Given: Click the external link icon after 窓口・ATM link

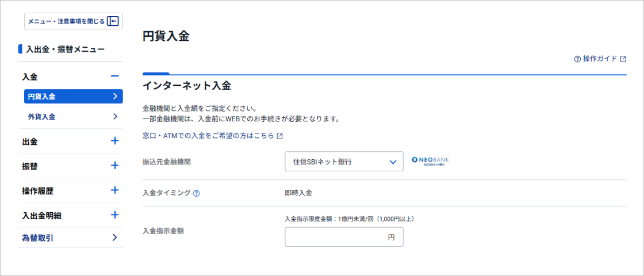Looking at the screenshot, I should 280,136.
